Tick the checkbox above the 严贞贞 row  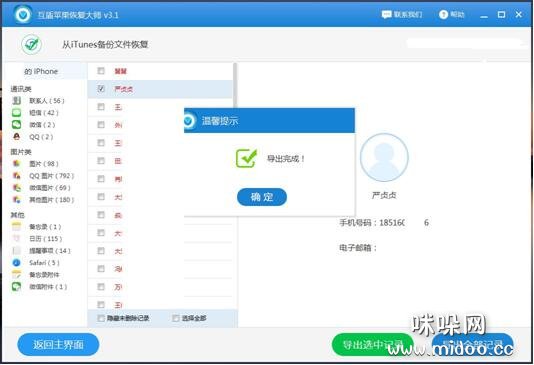pyautogui.click(x=101, y=70)
